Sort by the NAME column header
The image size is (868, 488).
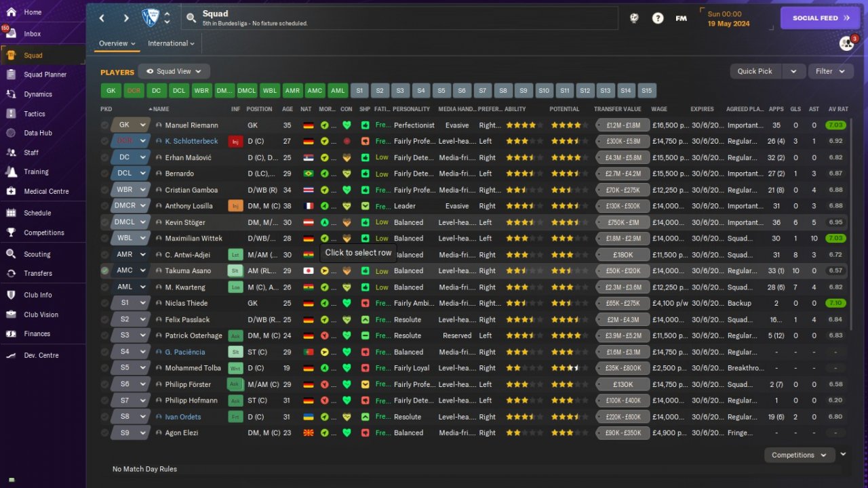161,109
